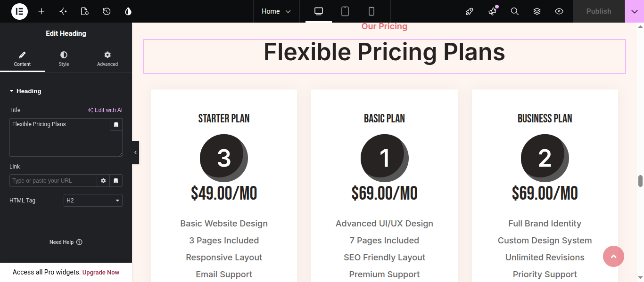Click the Upgrade Now link
This screenshot has height=282, width=644.
click(x=101, y=273)
